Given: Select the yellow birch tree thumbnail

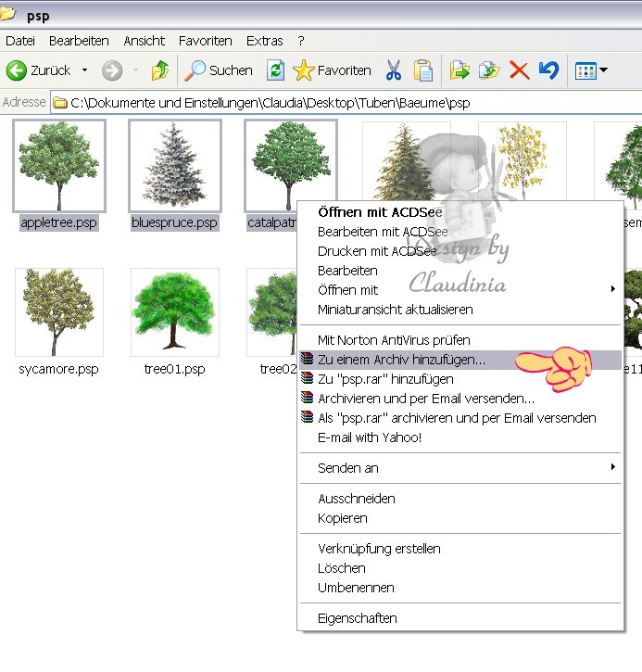Looking at the screenshot, I should coord(522,160).
